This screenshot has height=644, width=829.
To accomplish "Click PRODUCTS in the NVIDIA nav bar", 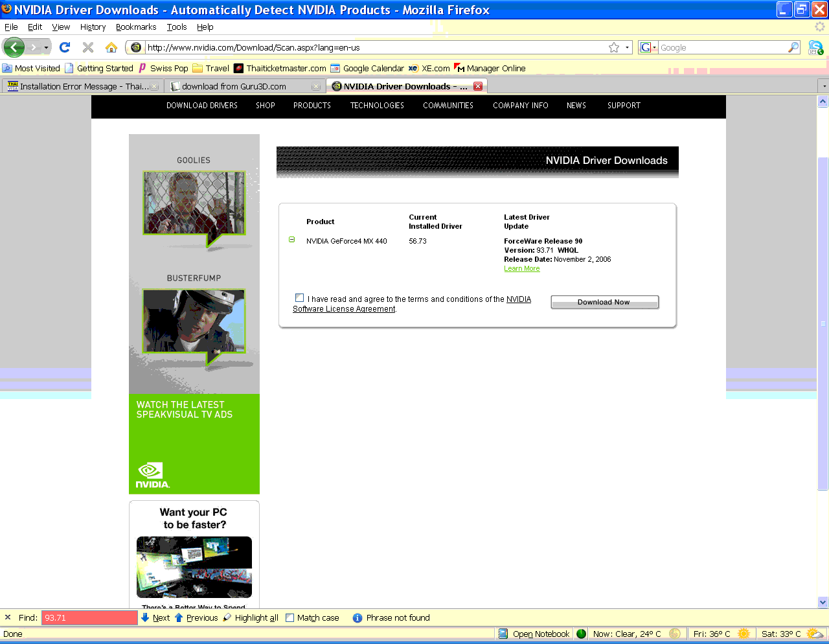I will pyautogui.click(x=312, y=106).
